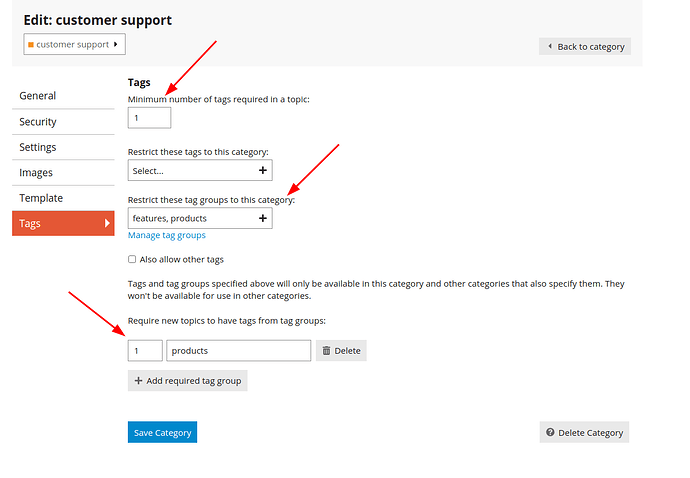Click the Tags section heading
Image resolution: width=690 pixels, height=478 pixels.
point(139,83)
